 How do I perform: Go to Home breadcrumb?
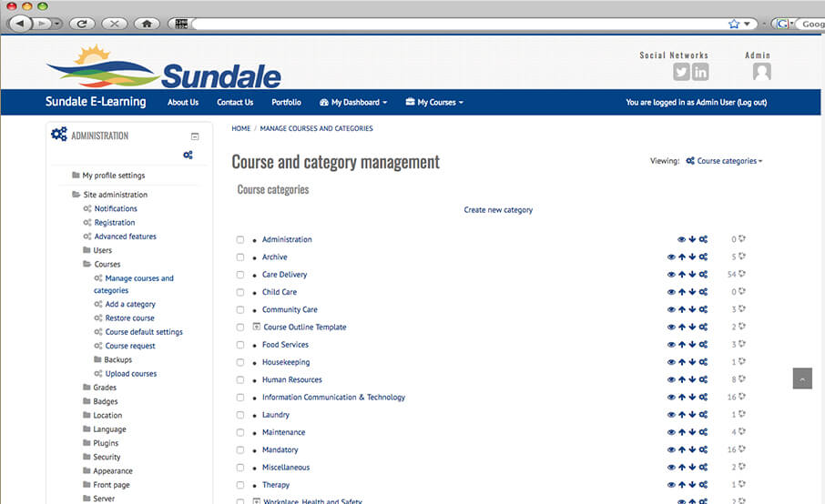coord(241,128)
